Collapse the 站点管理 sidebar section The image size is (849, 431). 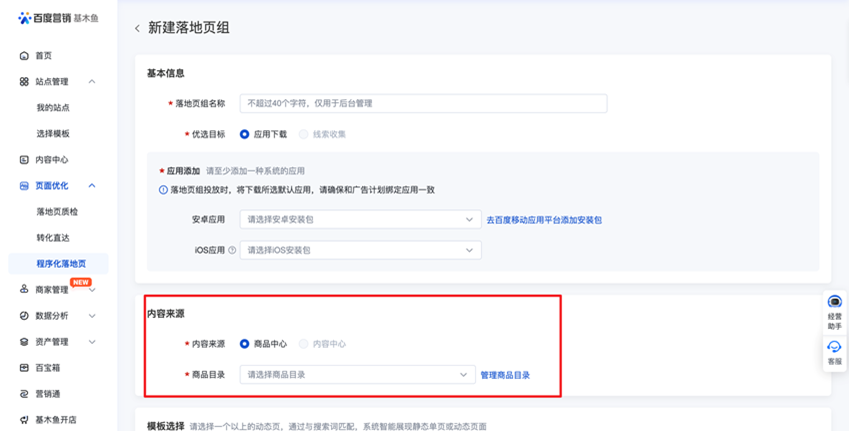tap(92, 82)
